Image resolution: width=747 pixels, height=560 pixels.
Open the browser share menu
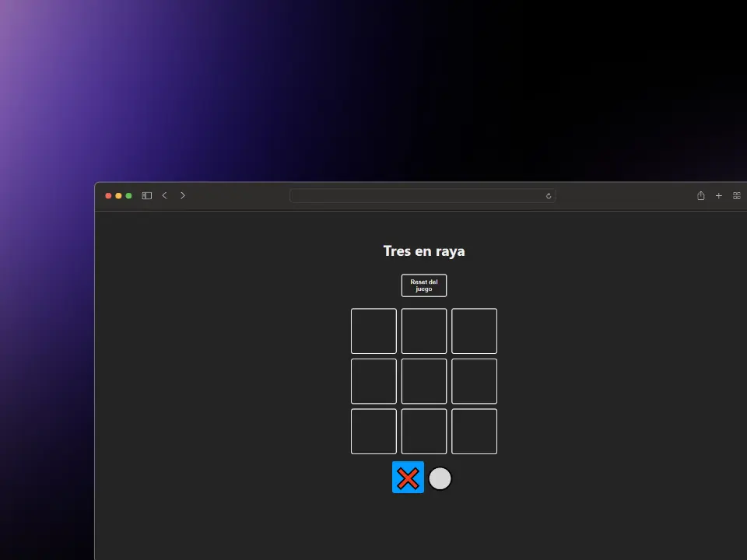tap(700, 196)
